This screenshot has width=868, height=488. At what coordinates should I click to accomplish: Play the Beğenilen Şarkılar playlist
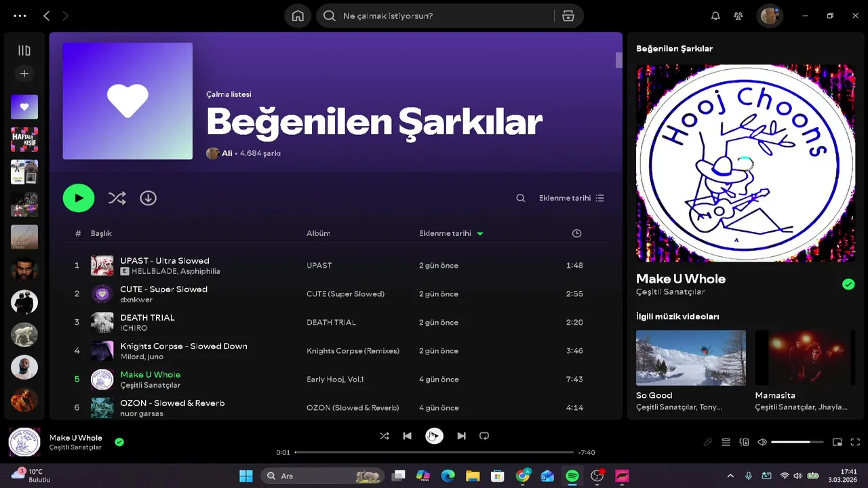pos(79,198)
